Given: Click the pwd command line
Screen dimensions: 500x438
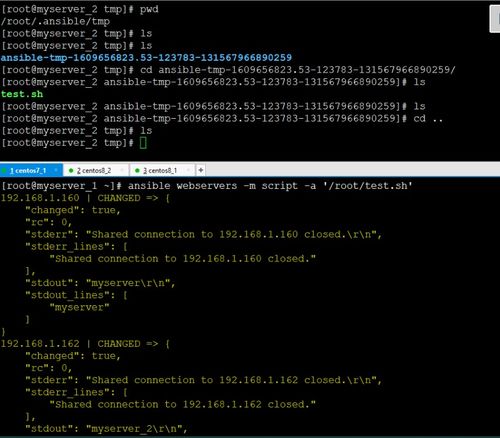Looking at the screenshot, I should click(x=80, y=9).
